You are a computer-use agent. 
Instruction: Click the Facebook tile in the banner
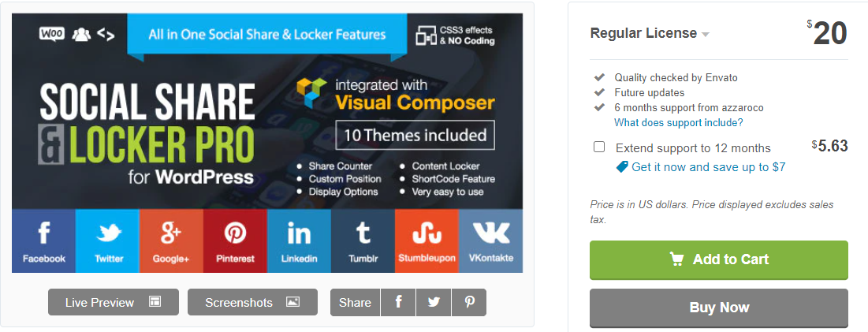(x=43, y=241)
